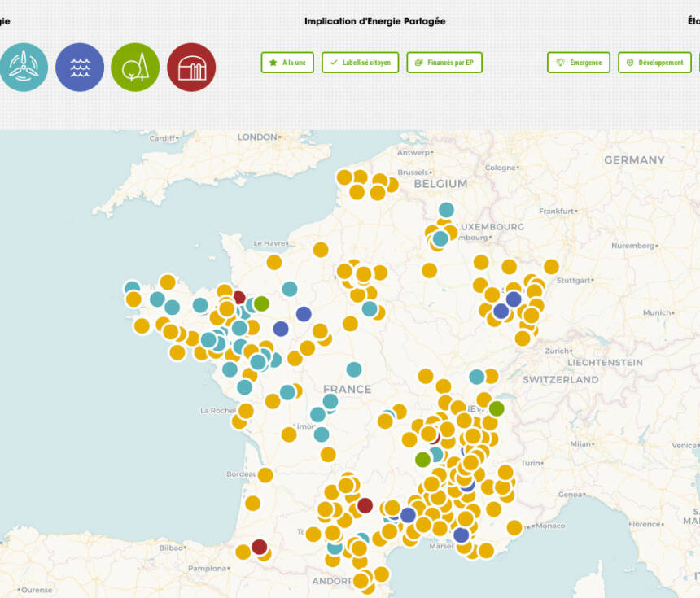The image size is (700, 598).
Task: Click the green marker near Switzerland border
Action: tap(497, 408)
